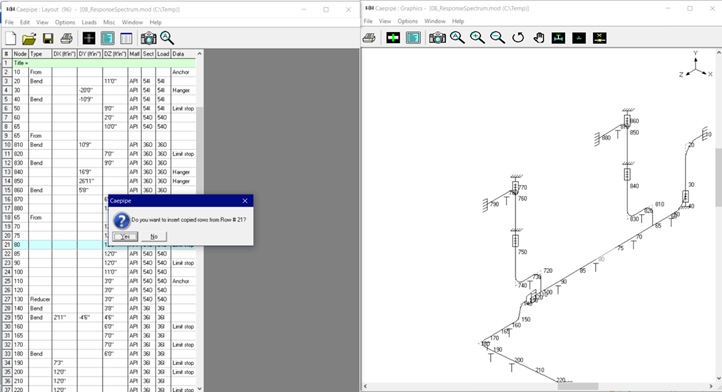Click the rotate view arrow icon
Screen dimensions: 722x392
518,38
